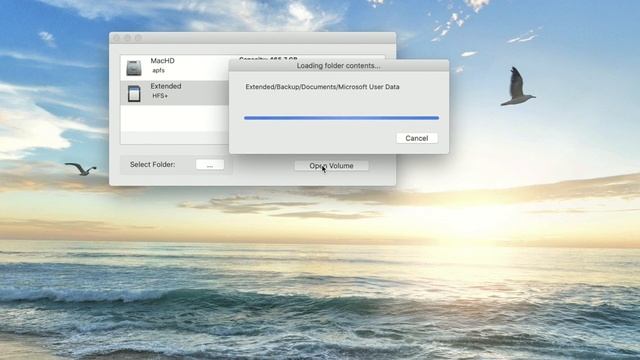Maximize the volume selection window

tap(138, 38)
